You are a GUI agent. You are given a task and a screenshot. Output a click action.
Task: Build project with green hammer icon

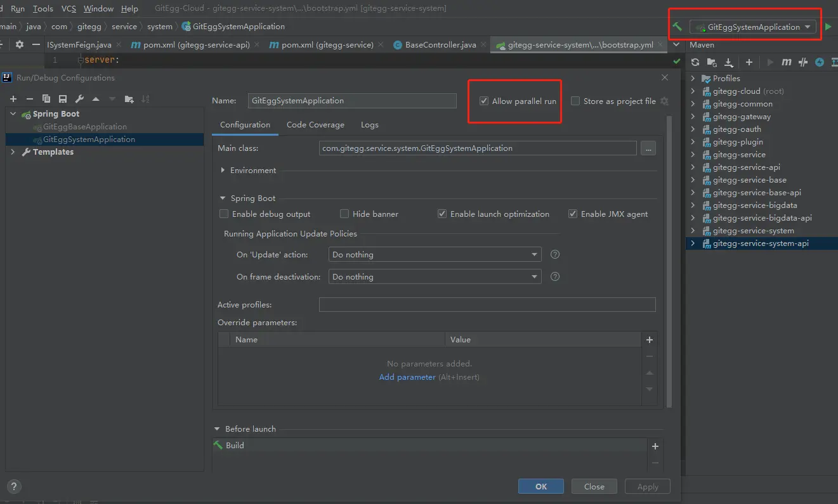click(x=678, y=27)
